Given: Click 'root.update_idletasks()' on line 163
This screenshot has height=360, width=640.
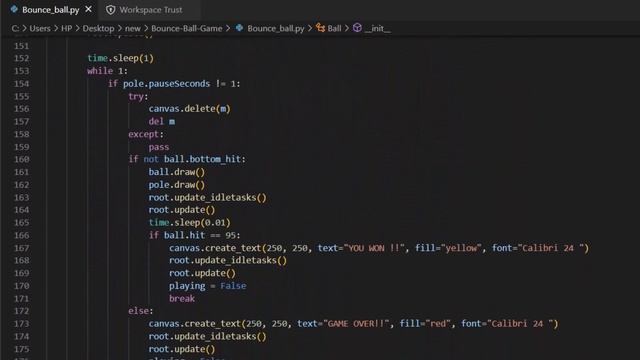Looking at the screenshot, I should 207,198.
